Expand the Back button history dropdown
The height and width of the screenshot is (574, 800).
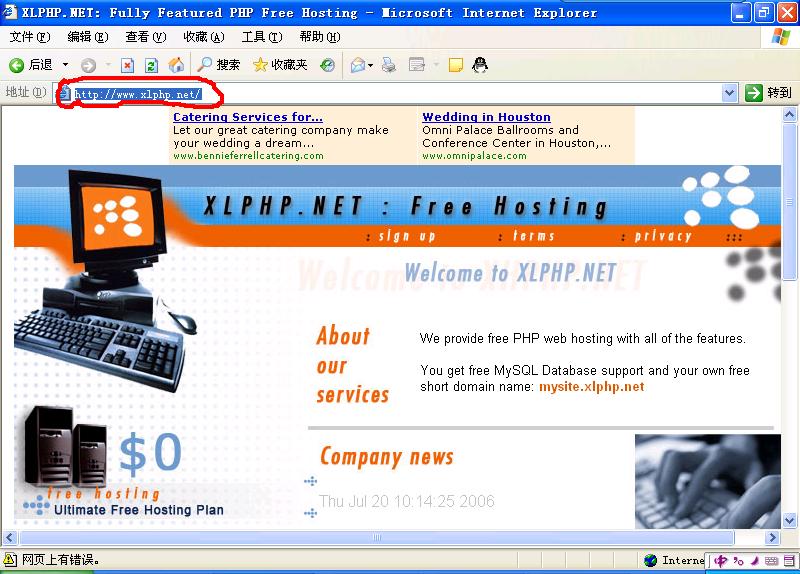(x=65, y=65)
